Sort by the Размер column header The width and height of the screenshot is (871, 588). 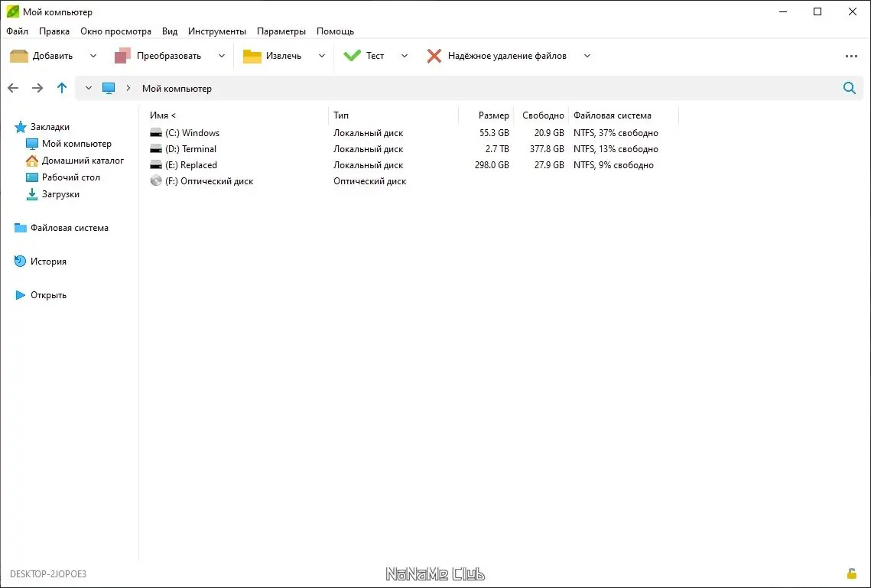pyautogui.click(x=493, y=115)
